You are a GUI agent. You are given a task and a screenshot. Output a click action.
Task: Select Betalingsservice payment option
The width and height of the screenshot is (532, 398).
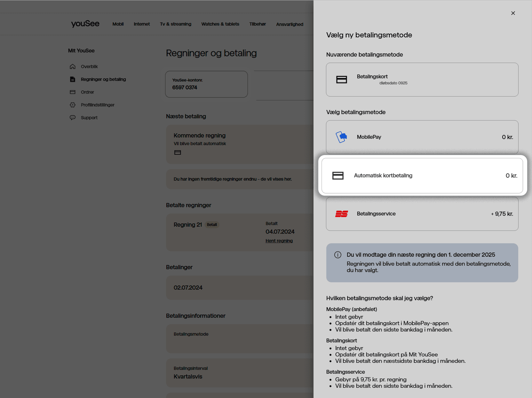(422, 214)
